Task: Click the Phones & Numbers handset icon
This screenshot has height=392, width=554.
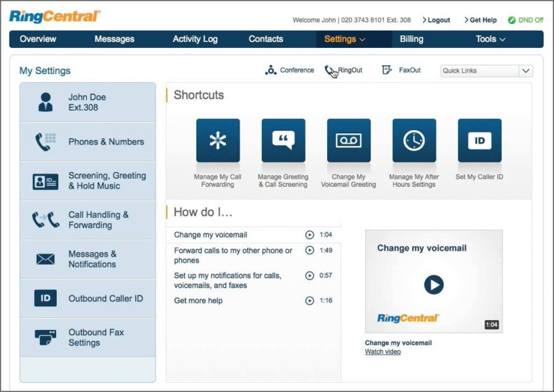Action: (45, 142)
